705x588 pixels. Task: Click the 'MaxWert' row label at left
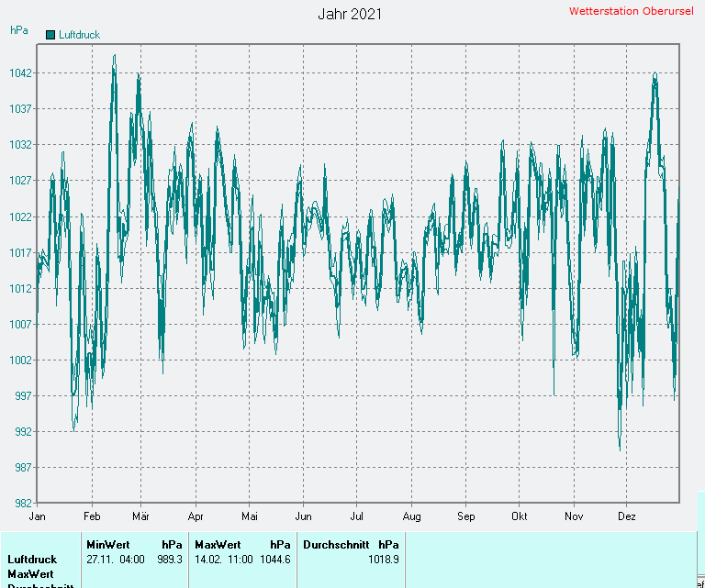(30, 574)
